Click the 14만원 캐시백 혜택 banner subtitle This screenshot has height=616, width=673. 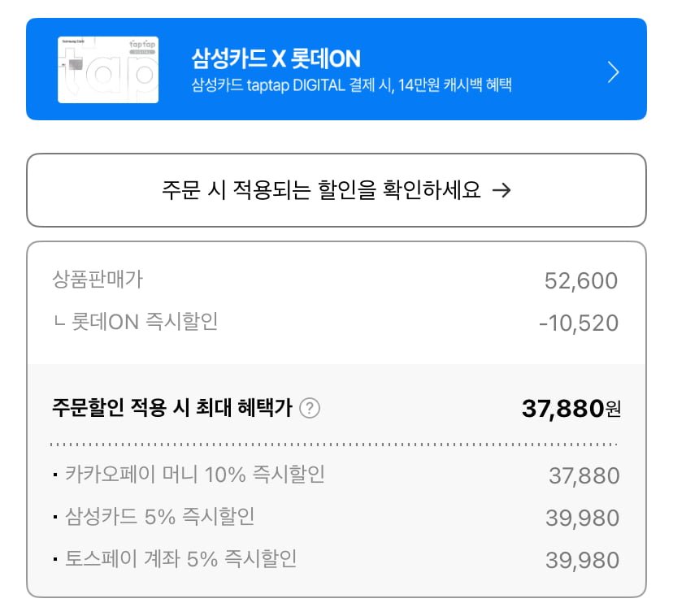pos(351,85)
